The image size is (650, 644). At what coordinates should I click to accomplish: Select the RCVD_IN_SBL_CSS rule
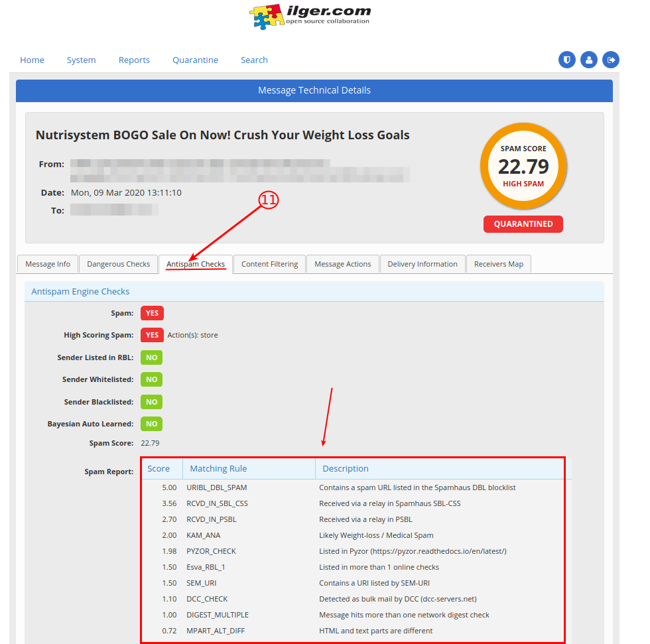[218, 503]
